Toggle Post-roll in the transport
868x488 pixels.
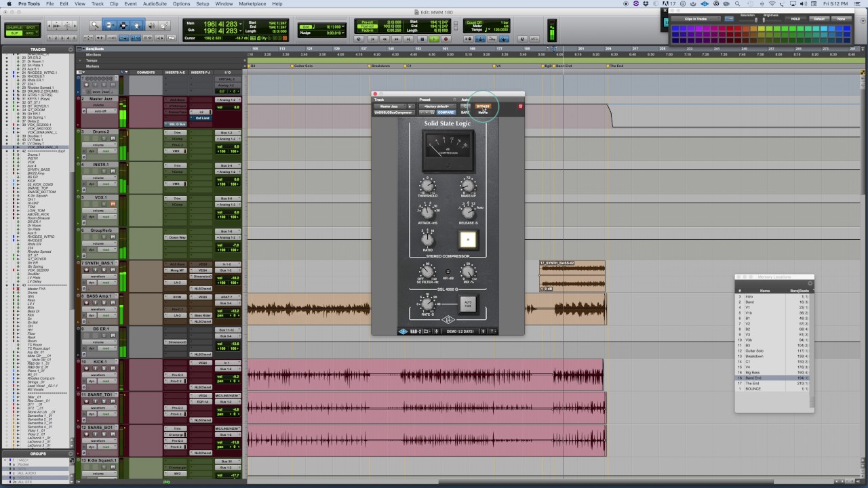367,26
